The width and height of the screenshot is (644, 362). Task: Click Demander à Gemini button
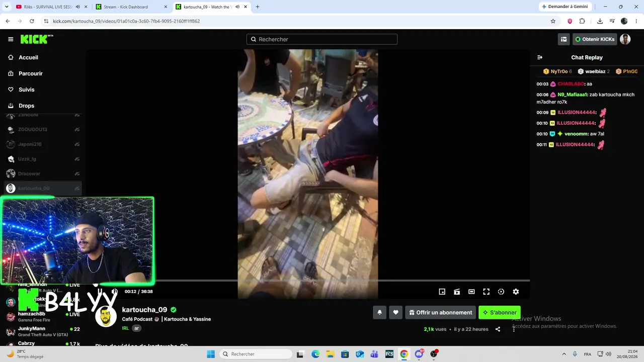tap(565, 7)
